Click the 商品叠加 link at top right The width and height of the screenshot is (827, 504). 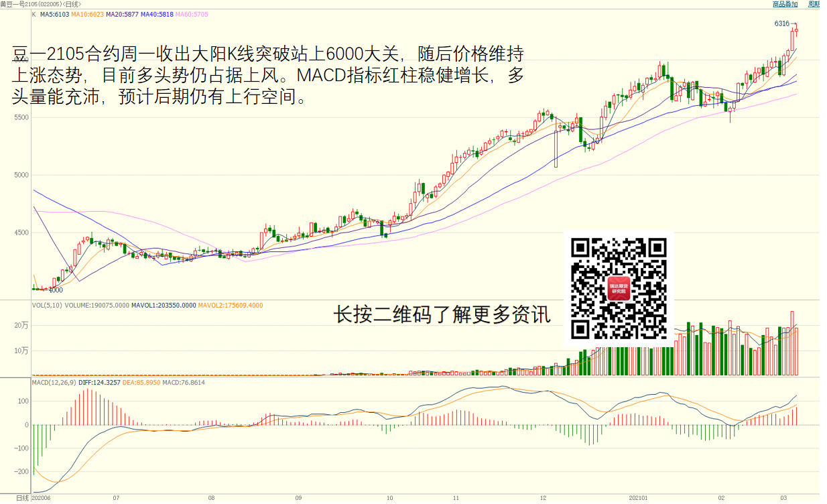tap(785, 4)
